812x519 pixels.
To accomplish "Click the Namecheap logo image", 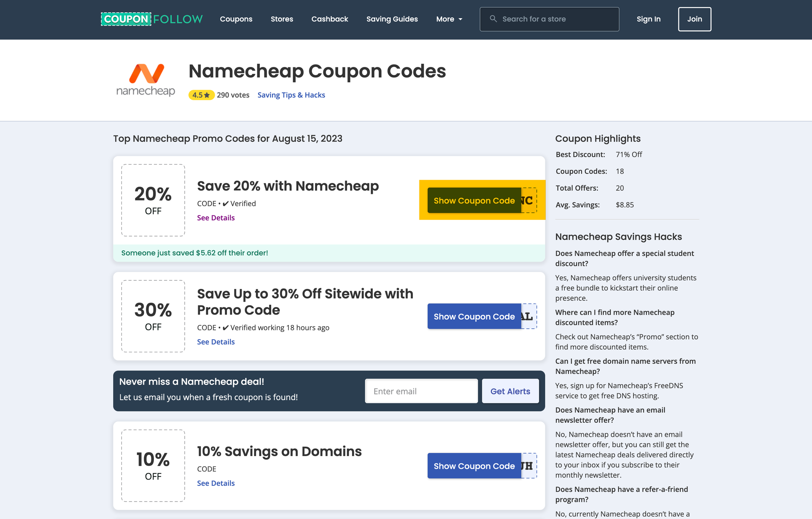I will click(146, 80).
